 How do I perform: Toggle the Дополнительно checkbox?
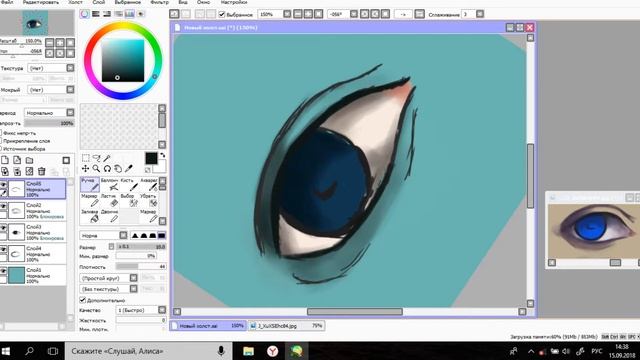tap(82, 300)
